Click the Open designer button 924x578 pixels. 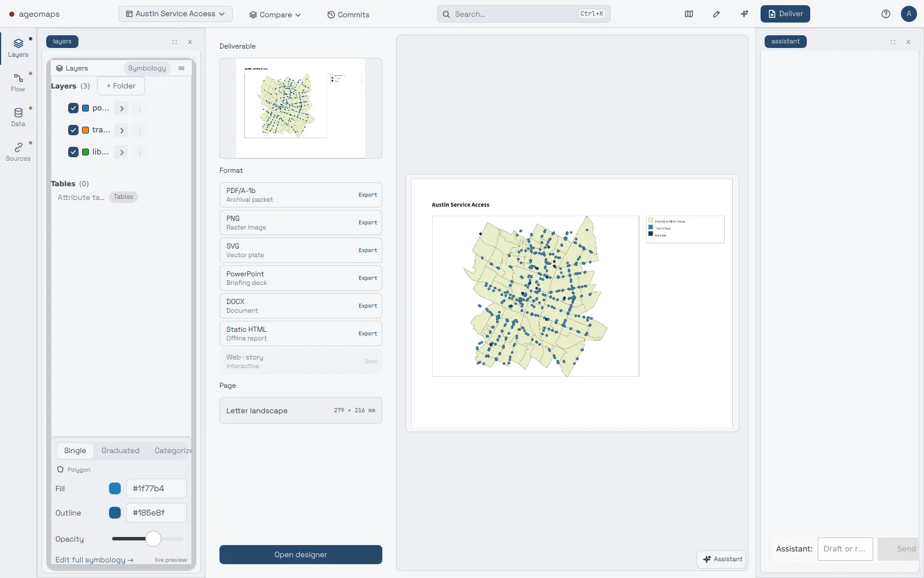(301, 554)
